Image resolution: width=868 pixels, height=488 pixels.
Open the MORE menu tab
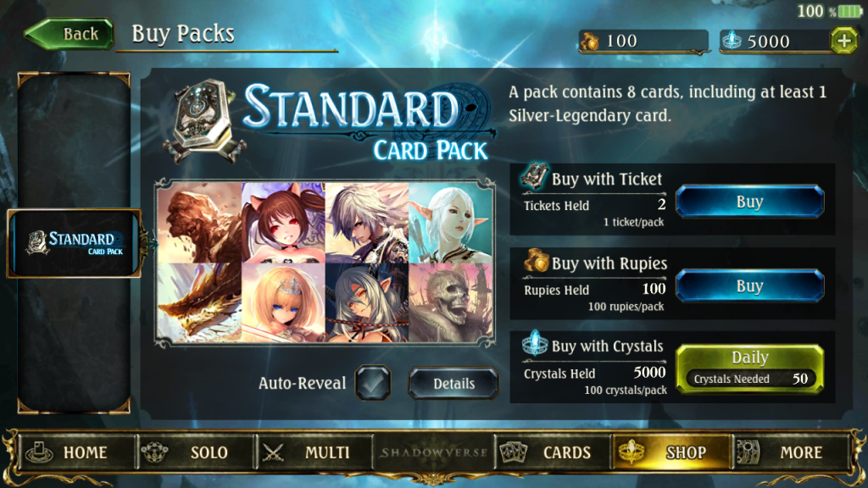792,452
